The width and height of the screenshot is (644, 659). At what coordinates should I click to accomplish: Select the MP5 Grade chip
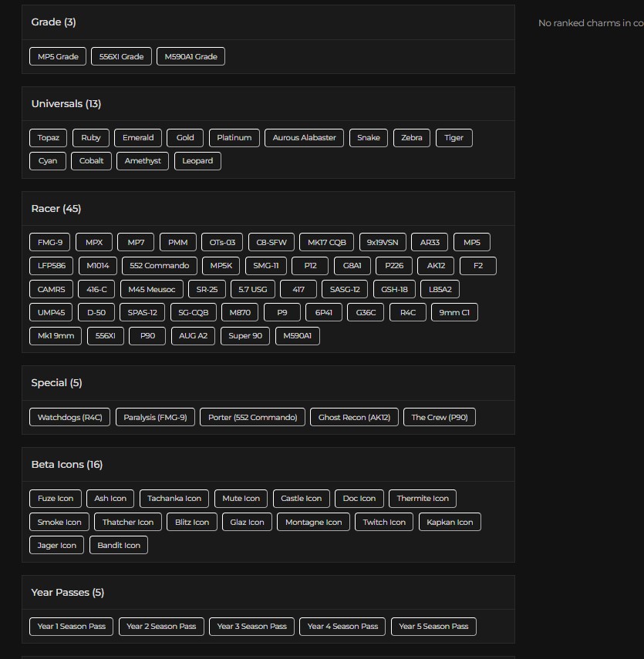click(x=58, y=56)
